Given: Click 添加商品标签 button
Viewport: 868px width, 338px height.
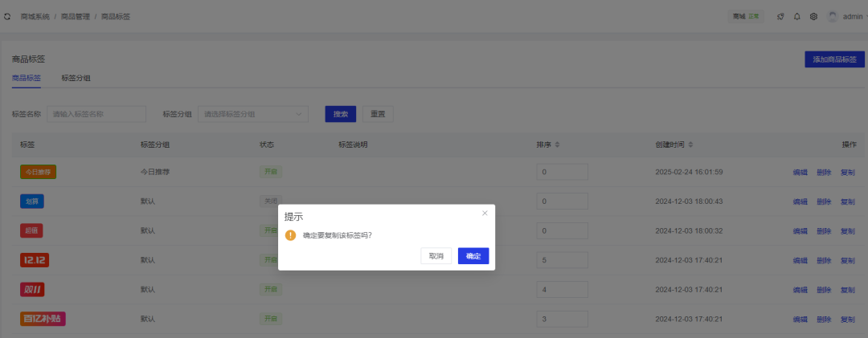Looking at the screenshot, I should tap(834, 59).
